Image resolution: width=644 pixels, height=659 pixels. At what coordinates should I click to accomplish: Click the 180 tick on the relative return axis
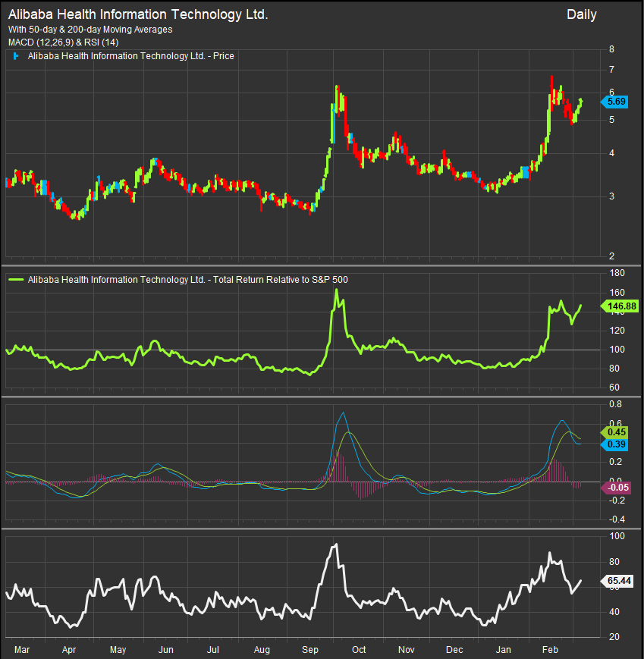(x=617, y=273)
